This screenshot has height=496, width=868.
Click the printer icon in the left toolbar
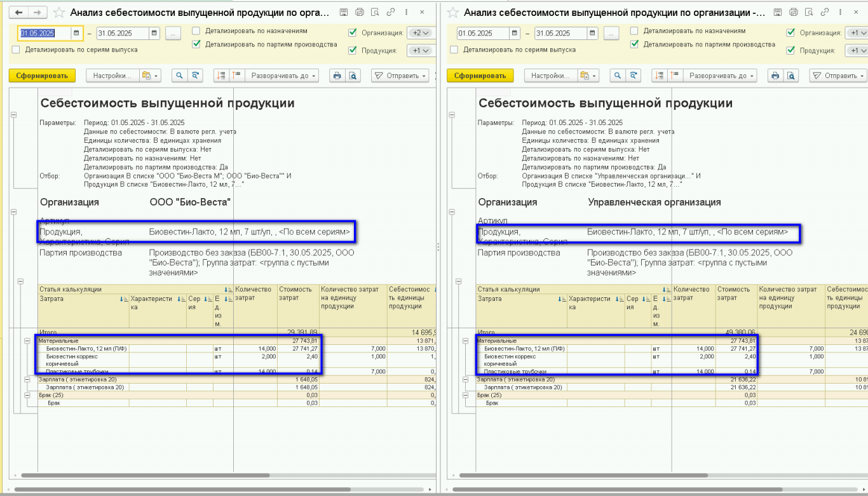tap(337, 76)
